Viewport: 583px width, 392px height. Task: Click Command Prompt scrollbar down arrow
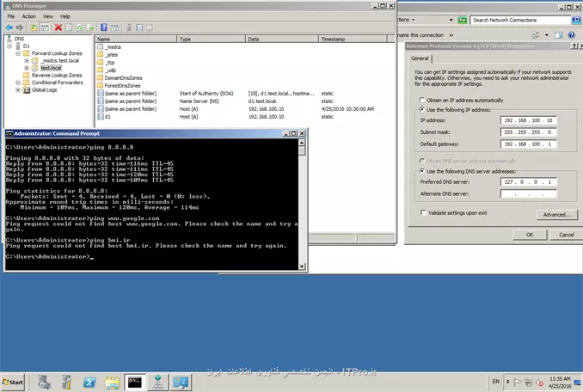pos(302,266)
